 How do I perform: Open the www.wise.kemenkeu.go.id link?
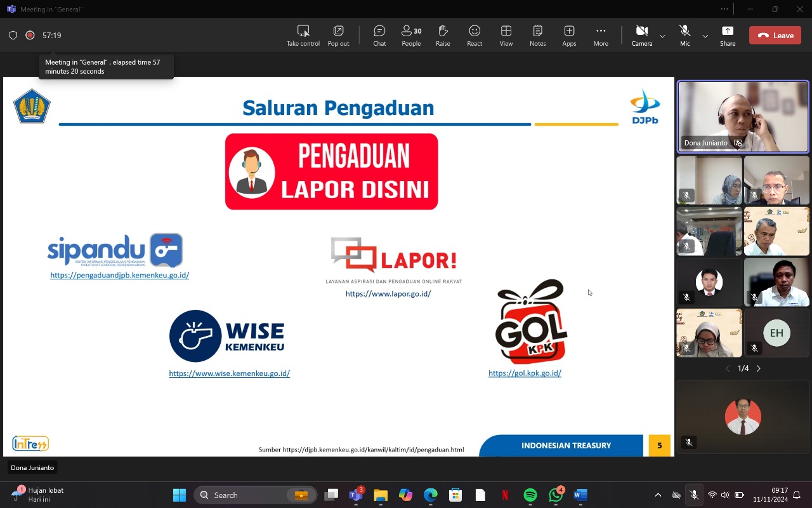pyautogui.click(x=230, y=373)
